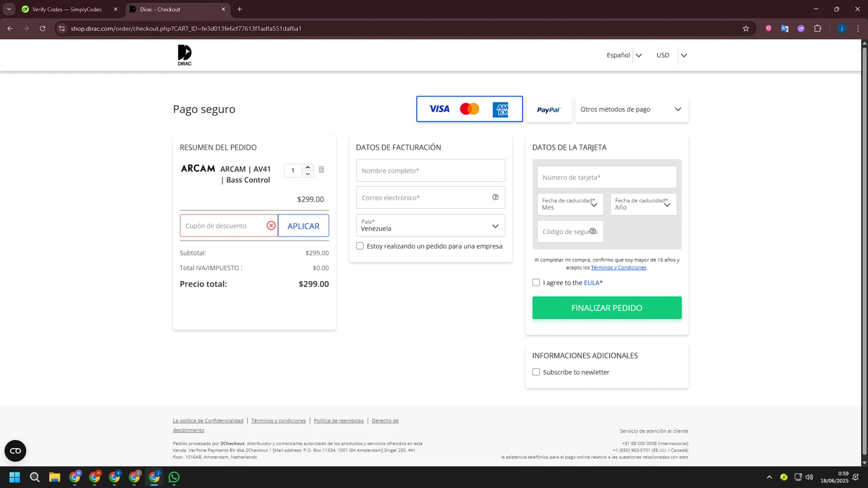Open the País Venezuela dropdown

431,225
